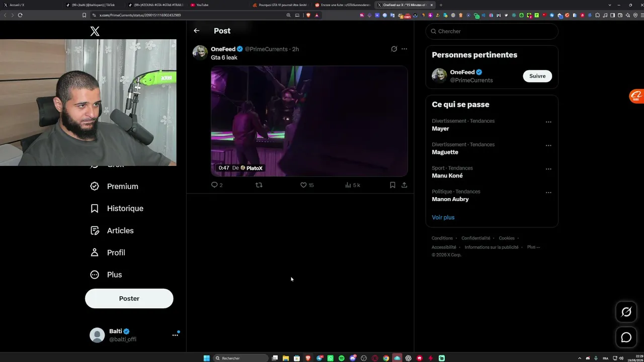644x362 pixels.
Task: Follow OneFeed with the Suivre button
Action: tap(537, 76)
